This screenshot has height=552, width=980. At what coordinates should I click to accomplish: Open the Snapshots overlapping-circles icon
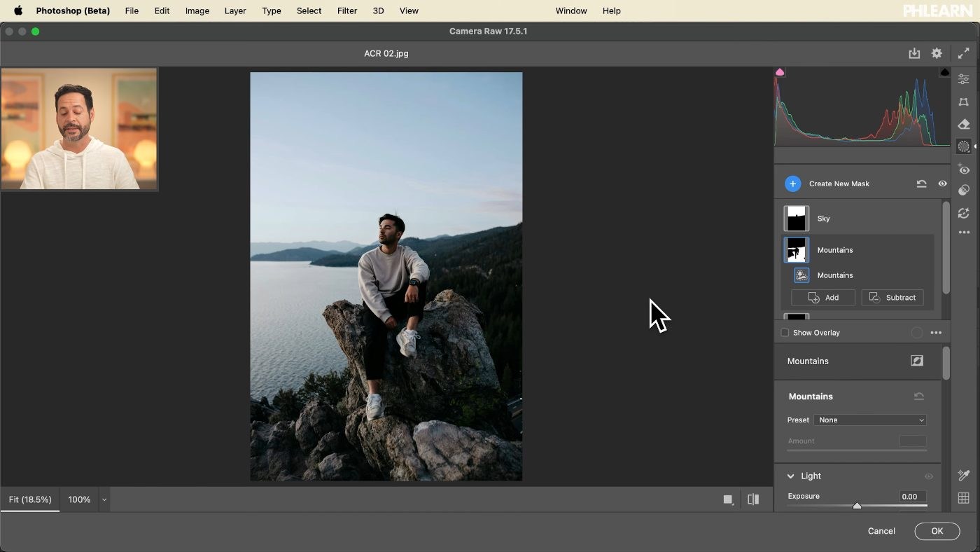coord(964,191)
